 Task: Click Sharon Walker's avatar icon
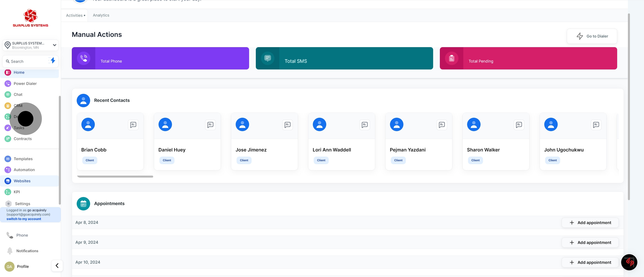click(474, 124)
